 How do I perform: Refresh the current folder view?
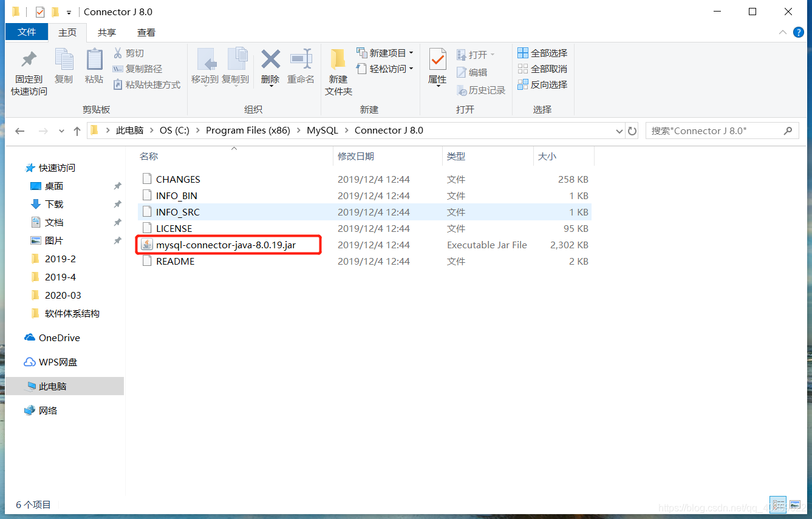(632, 131)
